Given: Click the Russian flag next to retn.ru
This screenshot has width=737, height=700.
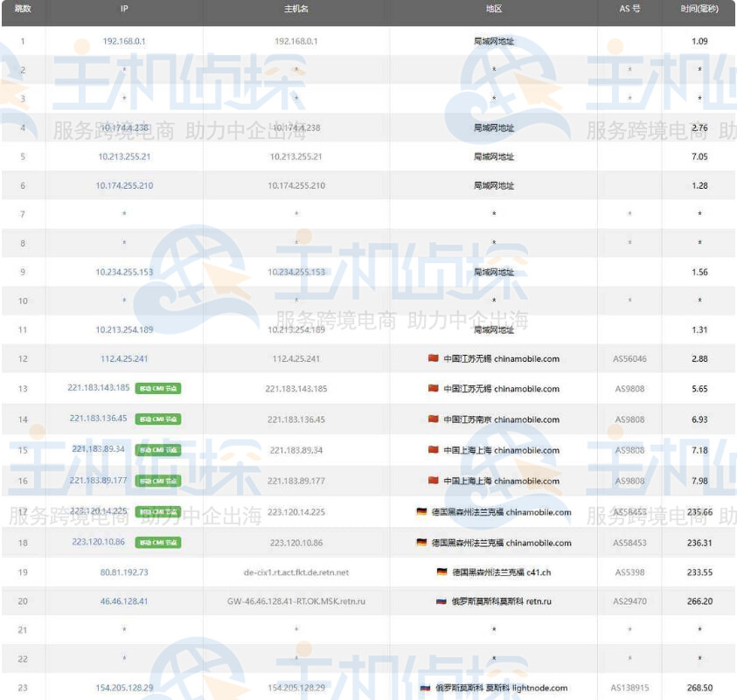Looking at the screenshot, I should (442, 601).
